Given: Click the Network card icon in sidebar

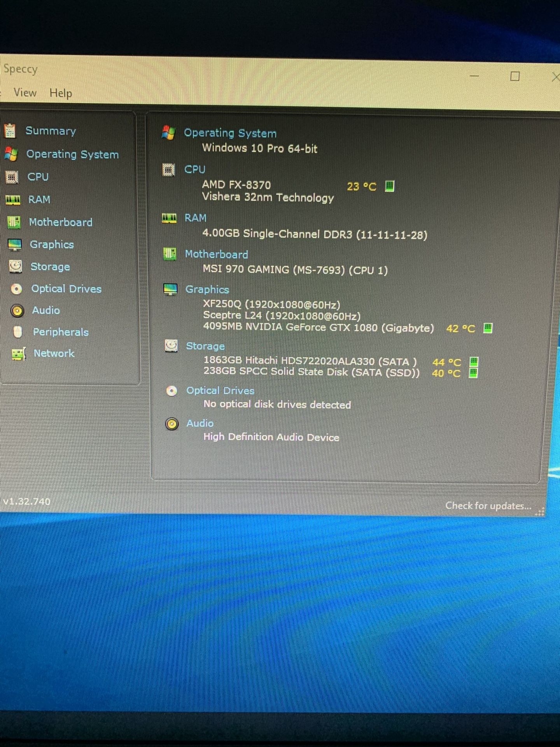Looking at the screenshot, I should pyautogui.click(x=19, y=354).
